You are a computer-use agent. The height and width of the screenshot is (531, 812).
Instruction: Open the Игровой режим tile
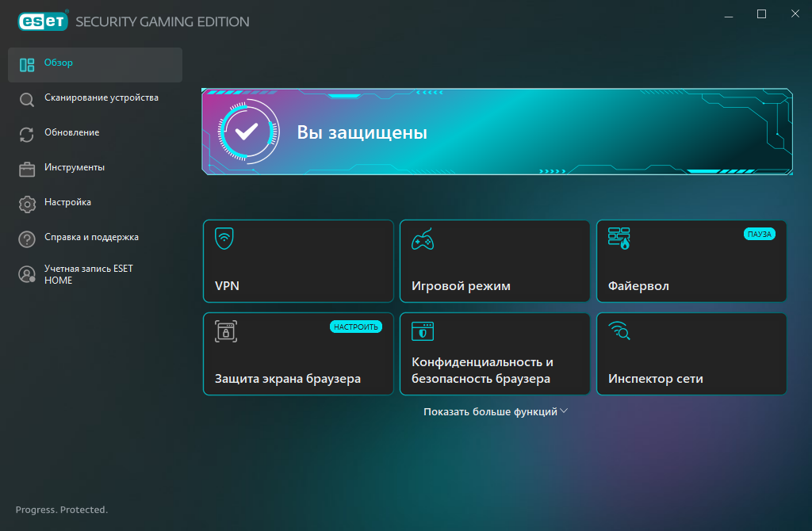click(x=495, y=261)
